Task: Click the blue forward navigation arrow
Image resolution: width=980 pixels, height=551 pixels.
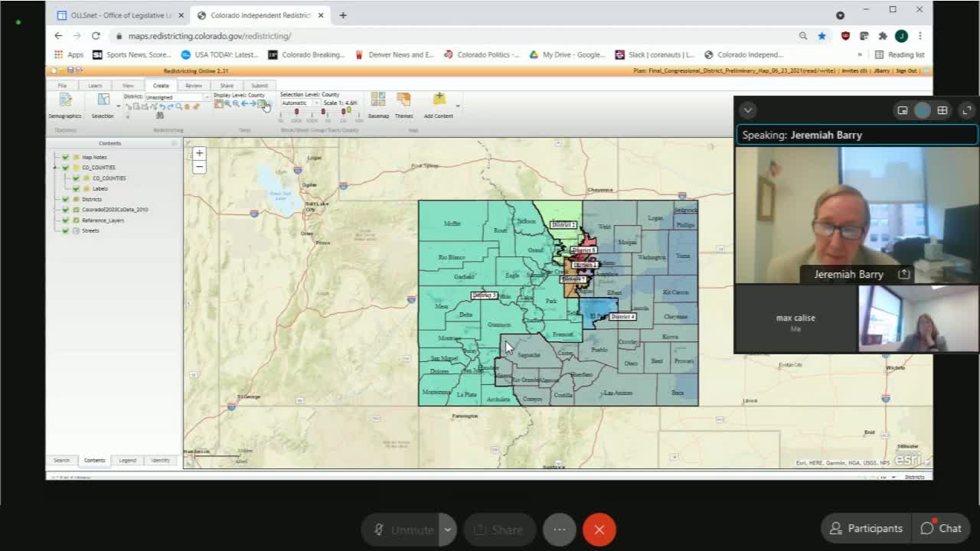Action: click(x=253, y=104)
